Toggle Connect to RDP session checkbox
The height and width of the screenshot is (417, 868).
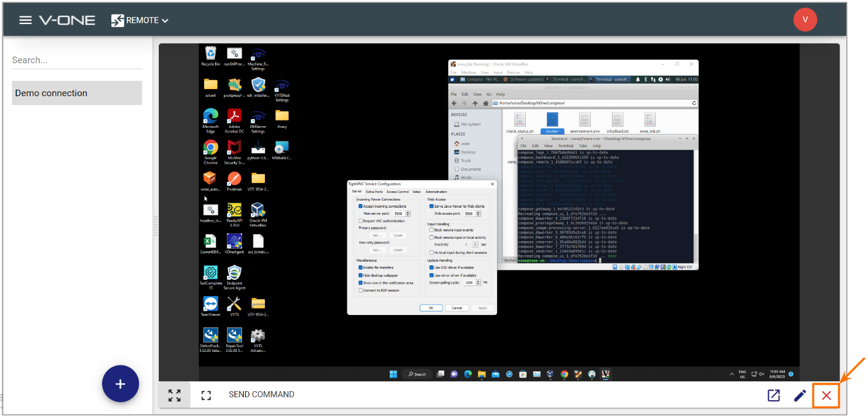point(360,290)
